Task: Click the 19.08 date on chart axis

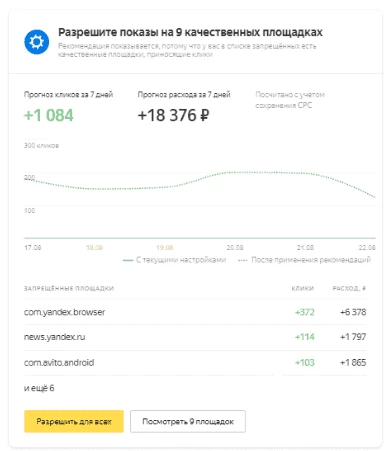Action: 165,248
